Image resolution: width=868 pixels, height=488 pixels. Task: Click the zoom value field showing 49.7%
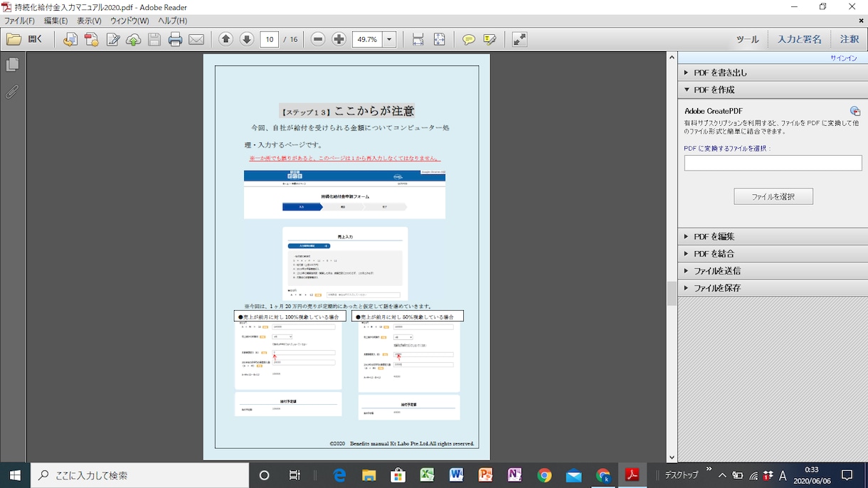click(367, 40)
